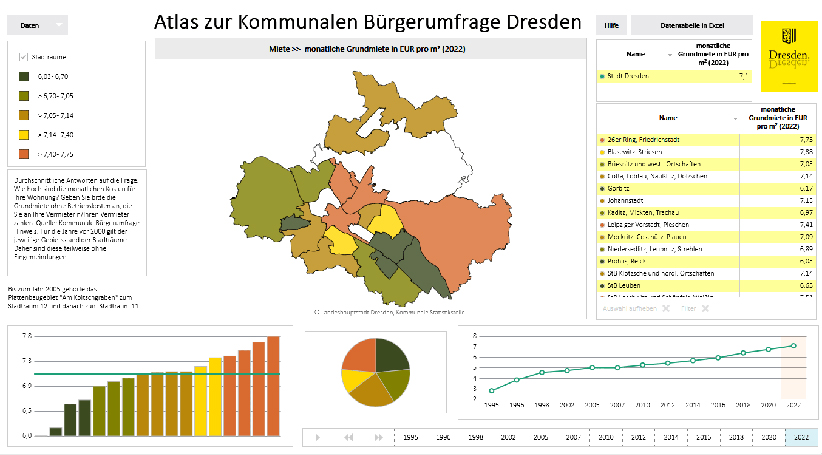
Task: Select the yellow legend color box
Action: pyautogui.click(x=24, y=134)
